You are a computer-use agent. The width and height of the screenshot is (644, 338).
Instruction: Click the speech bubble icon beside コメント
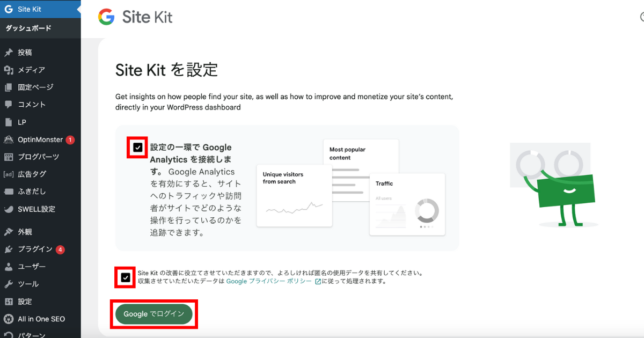tap(8, 105)
